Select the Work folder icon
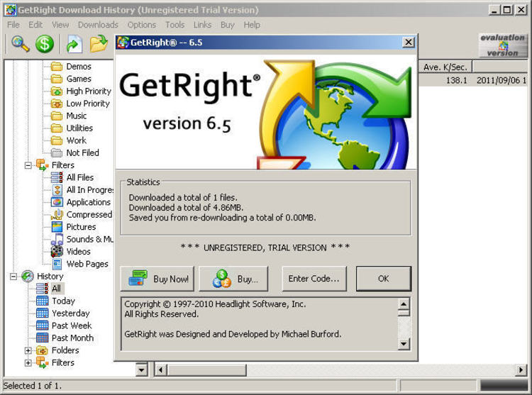Screen dimensions: 532x395 [x=57, y=140]
